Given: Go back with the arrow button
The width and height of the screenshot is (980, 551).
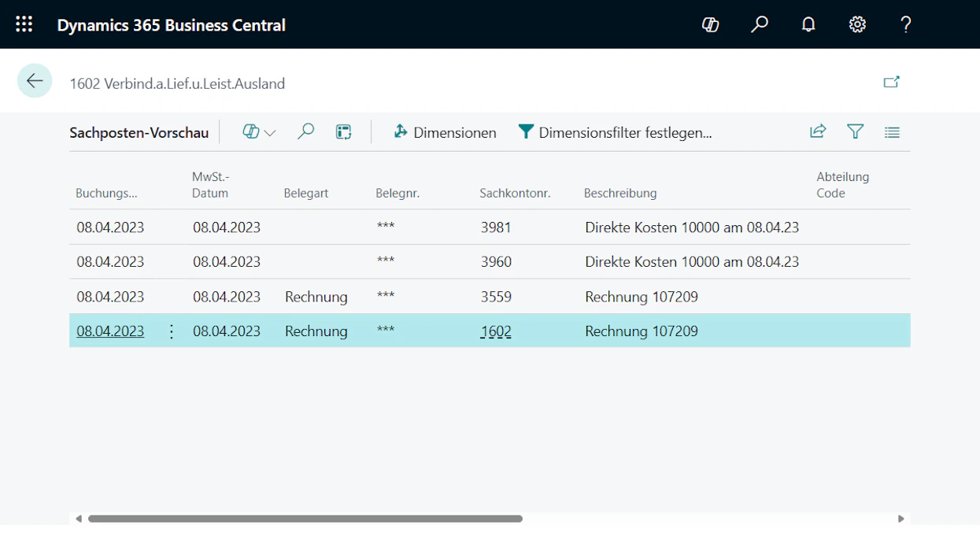Looking at the screenshot, I should [x=35, y=80].
